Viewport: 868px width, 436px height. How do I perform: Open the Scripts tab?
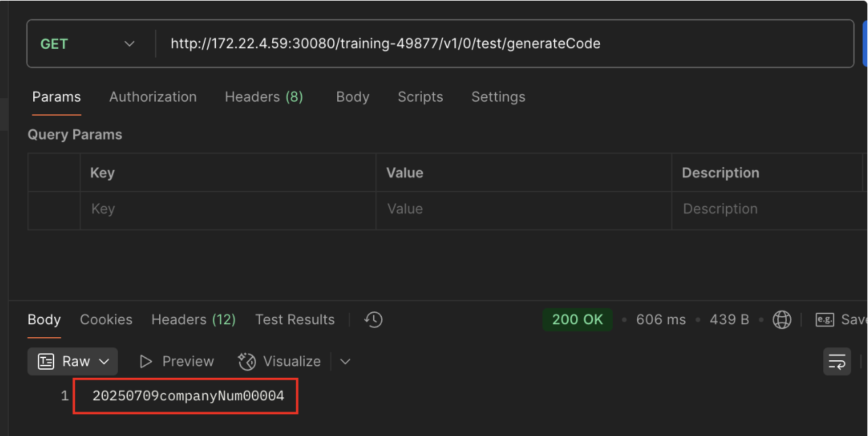(x=420, y=97)
